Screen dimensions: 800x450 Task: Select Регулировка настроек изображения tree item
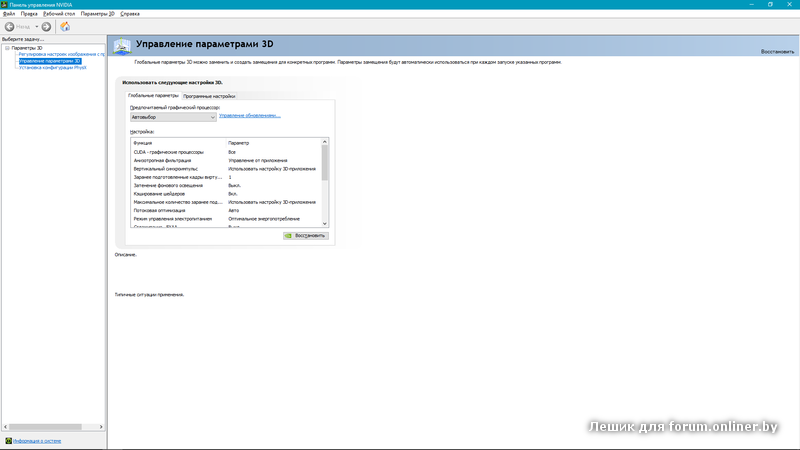pyautogui.click(x=62, y=54)
